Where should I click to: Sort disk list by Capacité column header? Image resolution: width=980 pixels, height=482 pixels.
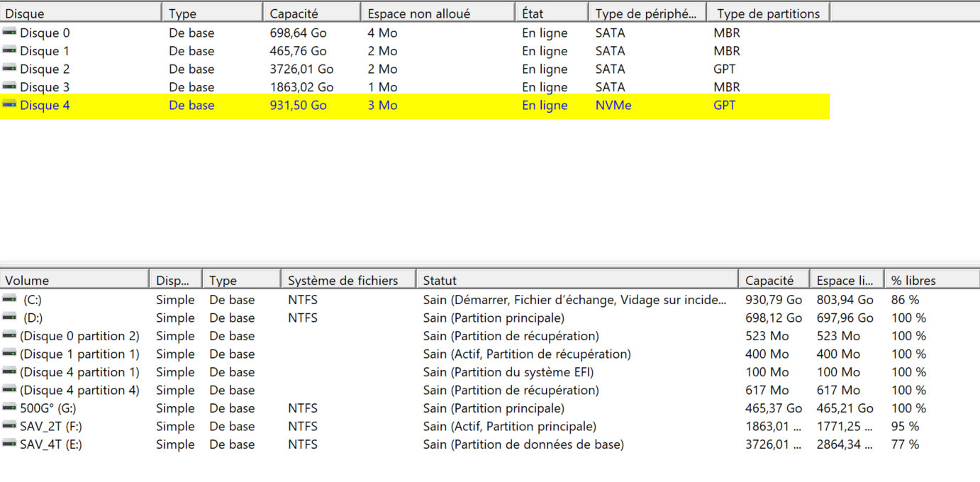(x=312, y=13)
